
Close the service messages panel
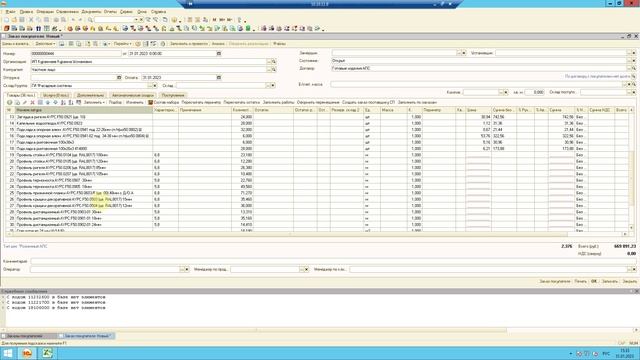(636, 291)
